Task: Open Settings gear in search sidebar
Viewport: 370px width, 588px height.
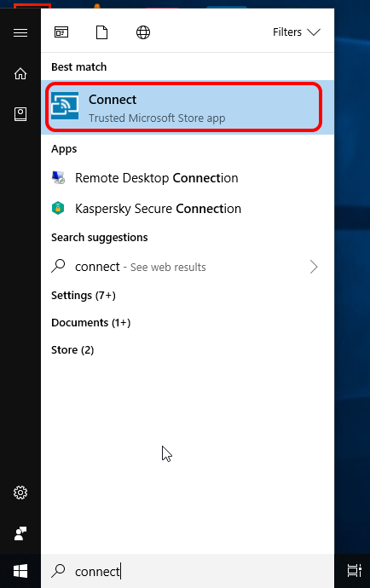Action: coord(20,493)
